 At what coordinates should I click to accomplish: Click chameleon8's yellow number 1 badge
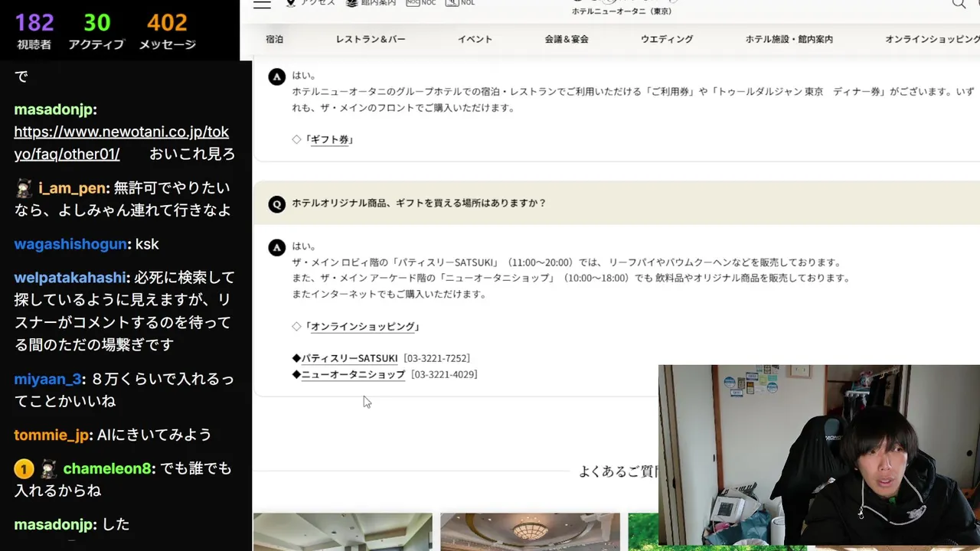(24, 468)
